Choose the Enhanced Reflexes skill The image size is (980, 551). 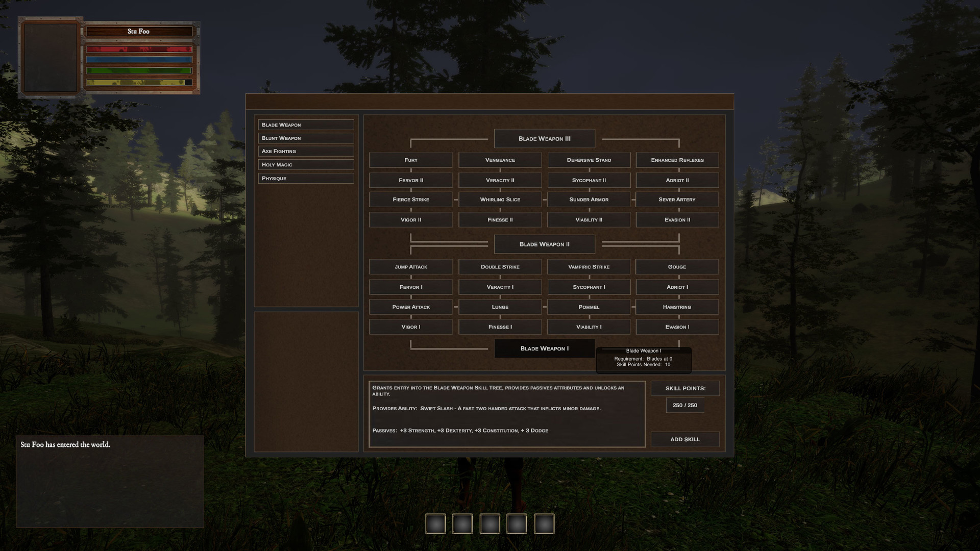pos(677,160)
